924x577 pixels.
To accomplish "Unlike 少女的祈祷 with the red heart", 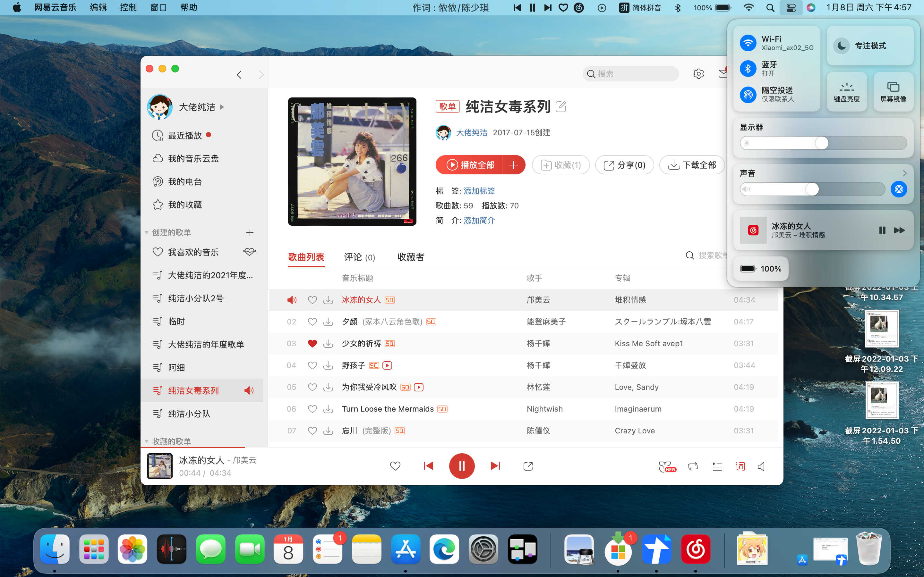I will 312,343.
